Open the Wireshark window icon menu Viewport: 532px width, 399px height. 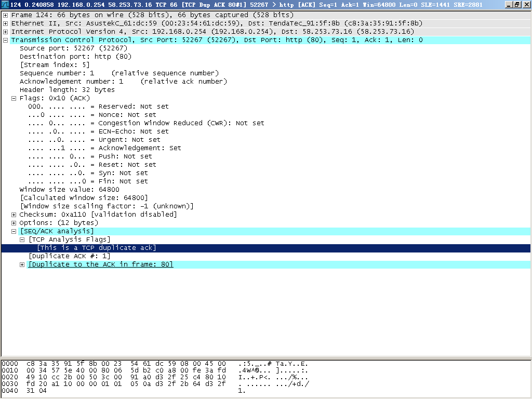pyautogui.click(x=5, y=4)
